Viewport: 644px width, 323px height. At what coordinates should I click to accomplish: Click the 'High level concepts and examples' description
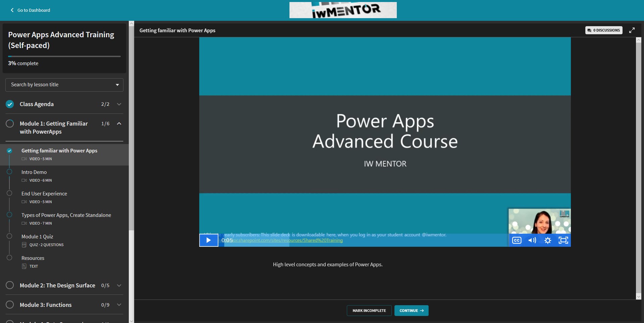tap(328, 265)
